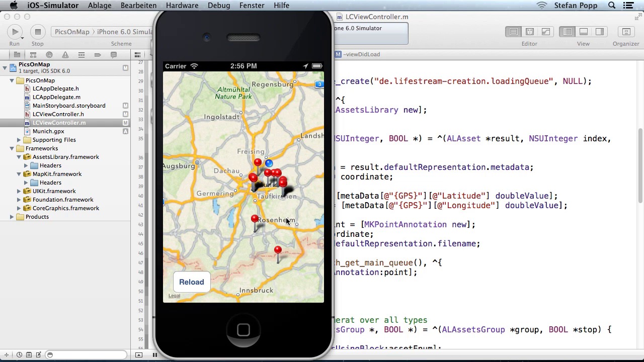Hide the debug area arrow button
This screenshot has width=644, height=362.
[139, 355]
